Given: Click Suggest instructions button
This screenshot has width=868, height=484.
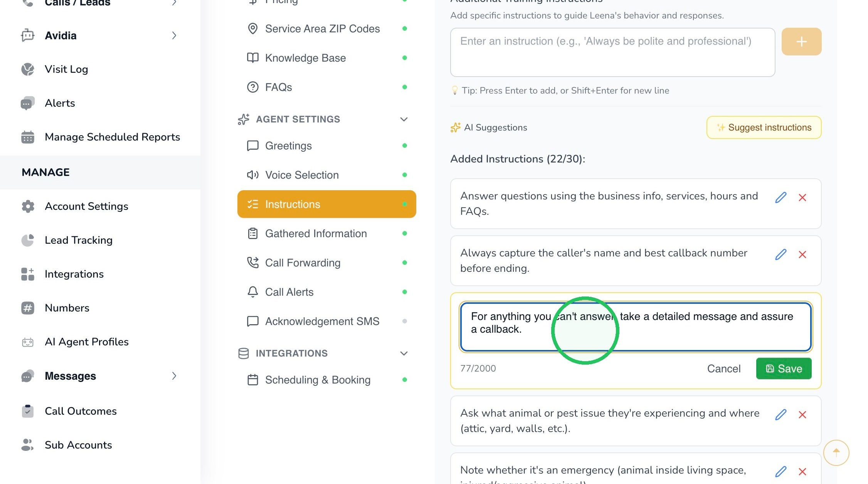Looking at the screenshot, I should [x=764, y=127].
